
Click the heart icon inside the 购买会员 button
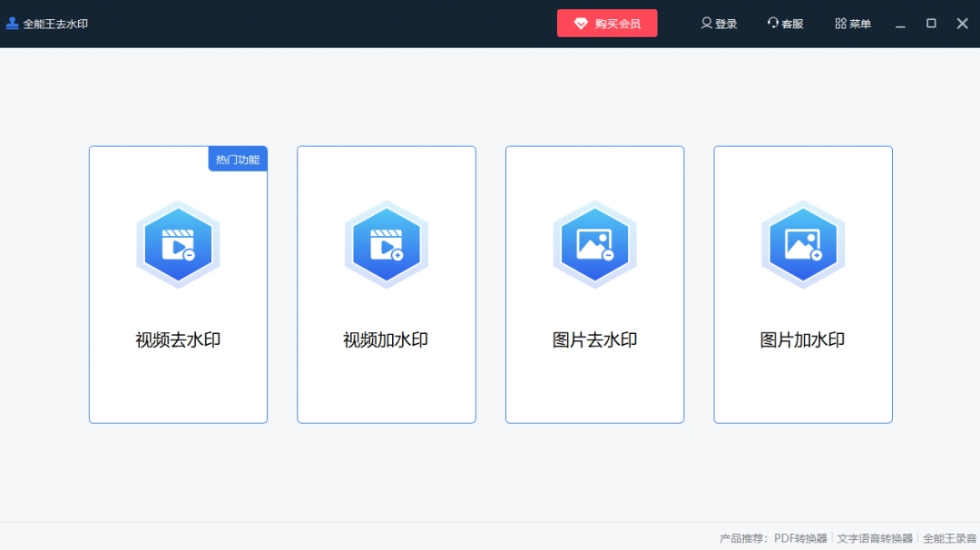tap(582, 23)
